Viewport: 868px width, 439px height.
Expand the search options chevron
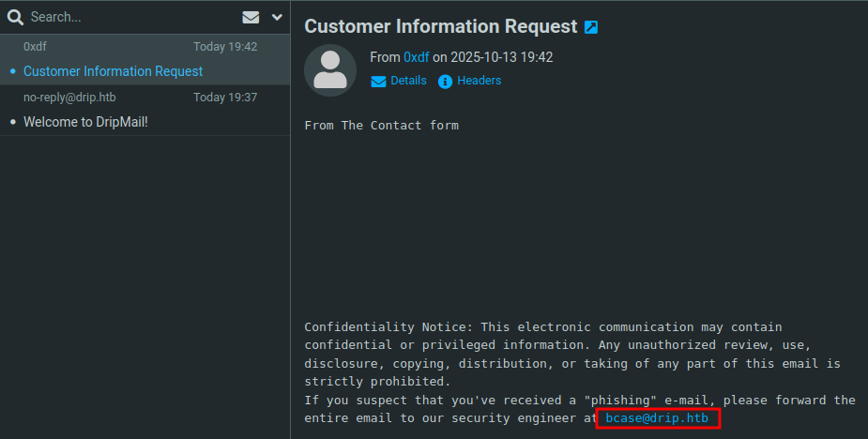tap(277, 17)
